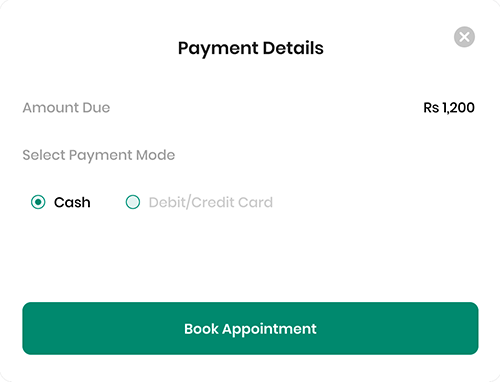Close the Payment Details dialog
The height and width of the screenshot is (382, 500).
click(x=464, y=37)
